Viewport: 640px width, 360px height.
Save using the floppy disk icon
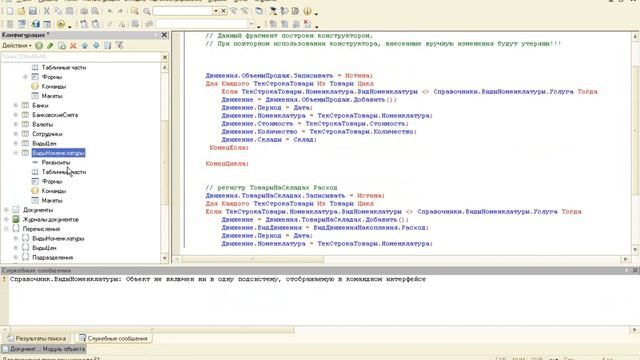(x=33, y=11)
